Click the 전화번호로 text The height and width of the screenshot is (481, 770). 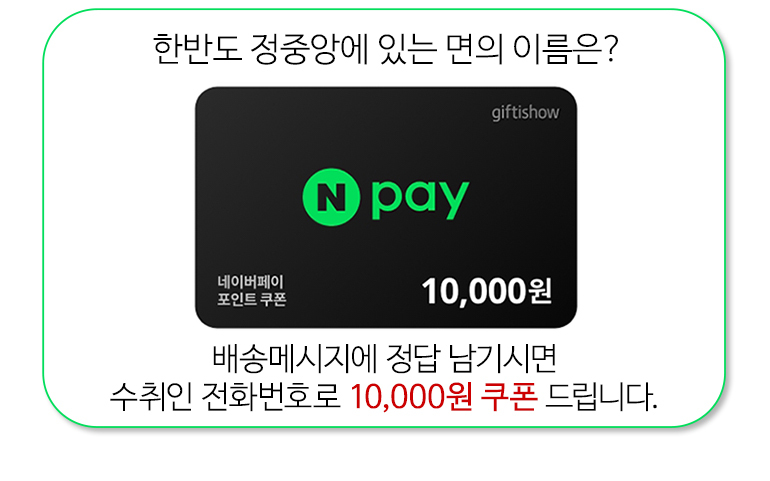point(271,396)
